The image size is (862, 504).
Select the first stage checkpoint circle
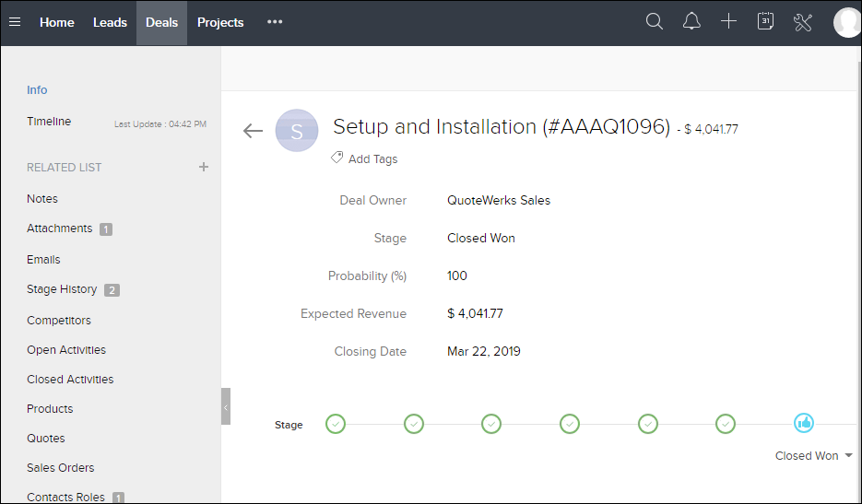(336, 424)
